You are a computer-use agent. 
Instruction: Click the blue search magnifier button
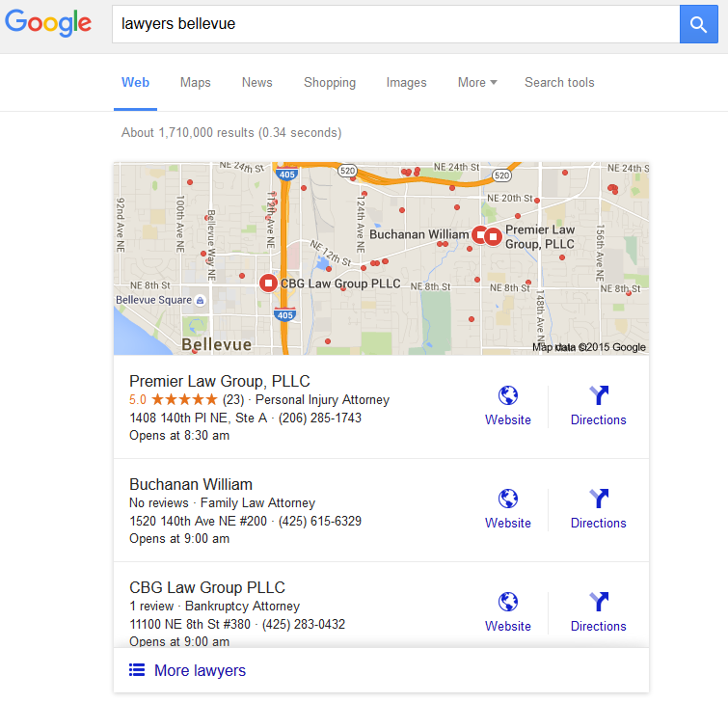click(699, 23)
